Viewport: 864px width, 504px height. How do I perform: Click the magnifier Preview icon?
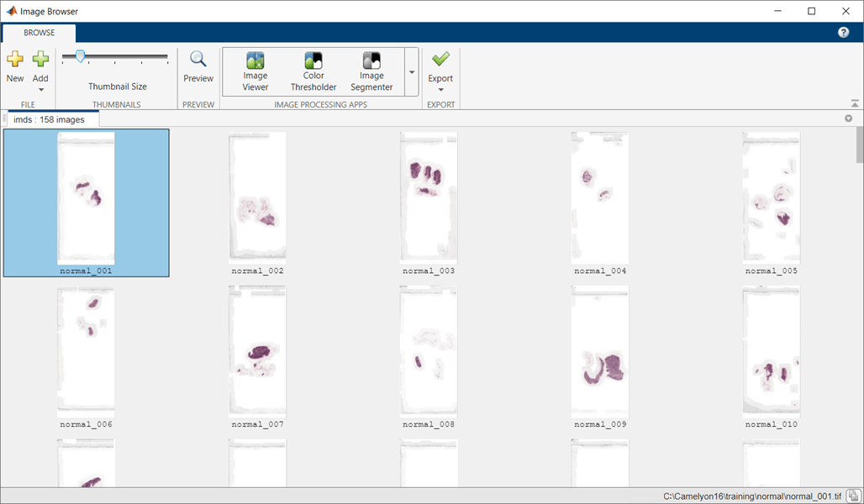tap(198, 60)
